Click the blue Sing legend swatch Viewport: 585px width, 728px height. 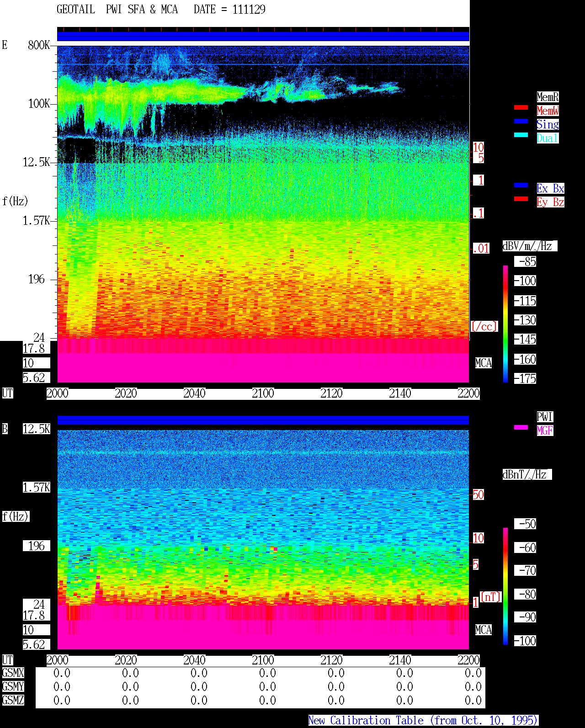click(x=521, y=122)
